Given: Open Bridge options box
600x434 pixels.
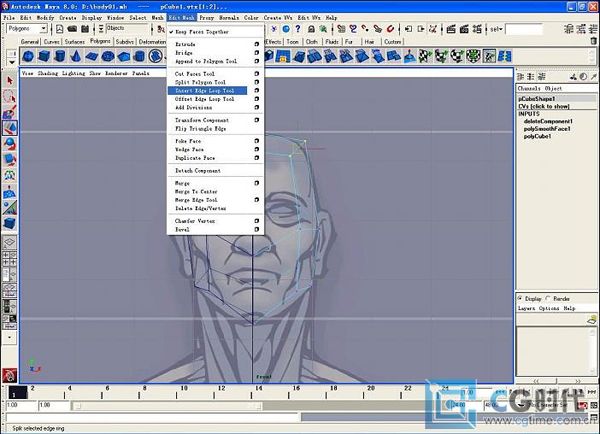Looking at the screenshot, I should tap(257, 52).
